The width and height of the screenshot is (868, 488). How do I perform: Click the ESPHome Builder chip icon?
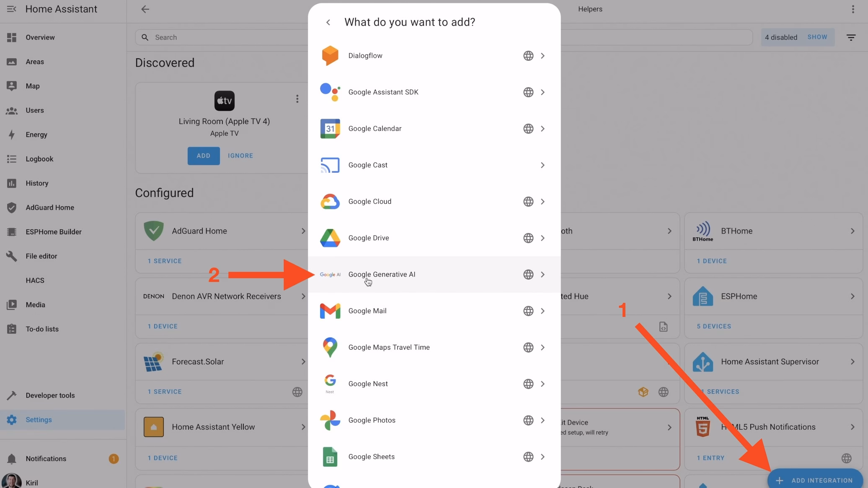coord(12,232)
